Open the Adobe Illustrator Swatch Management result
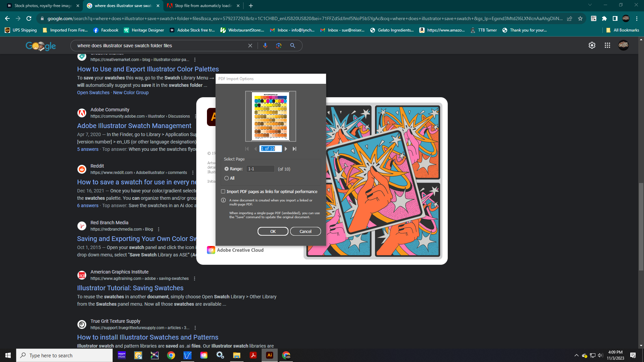Image resolution: width=644 pixels, height=362 pixels. 134,126
